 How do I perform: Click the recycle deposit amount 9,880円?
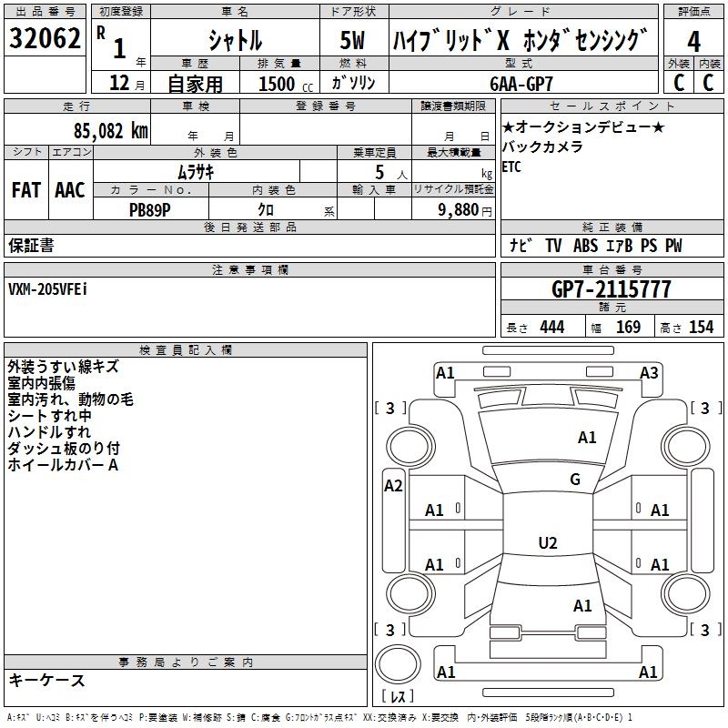pyautogui.click(x=465, y=209)
